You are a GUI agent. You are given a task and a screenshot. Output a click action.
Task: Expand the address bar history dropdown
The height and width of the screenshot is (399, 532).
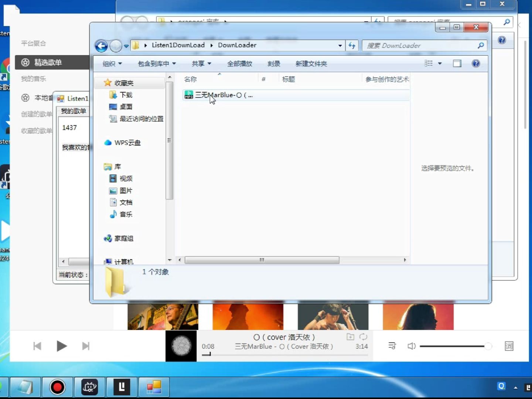[340, 45]
